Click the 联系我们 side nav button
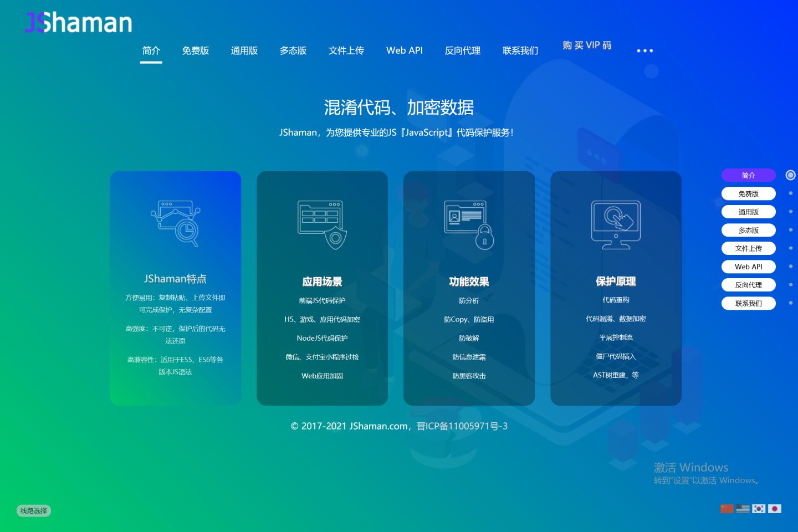The width and height of the screenshot is (798, 532). (749, 303)
